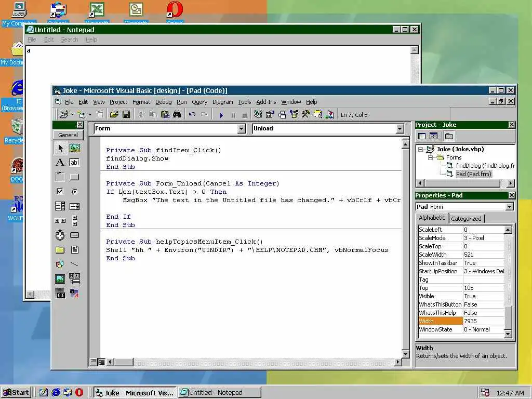The height and width of the screenshot is (399, 532).
Task: Open the Project Explorer toolbar icon
Action: pyautogui.click(x=258, y=115)
